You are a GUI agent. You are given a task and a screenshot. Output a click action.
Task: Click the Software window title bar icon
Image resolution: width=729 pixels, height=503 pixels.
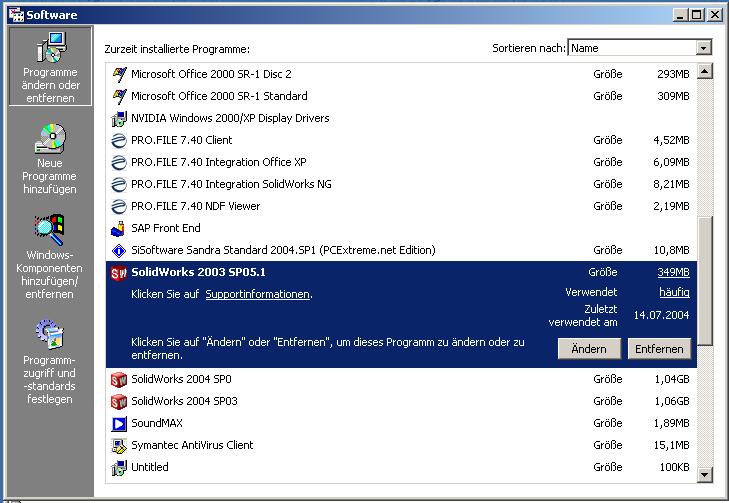[16, 15]
